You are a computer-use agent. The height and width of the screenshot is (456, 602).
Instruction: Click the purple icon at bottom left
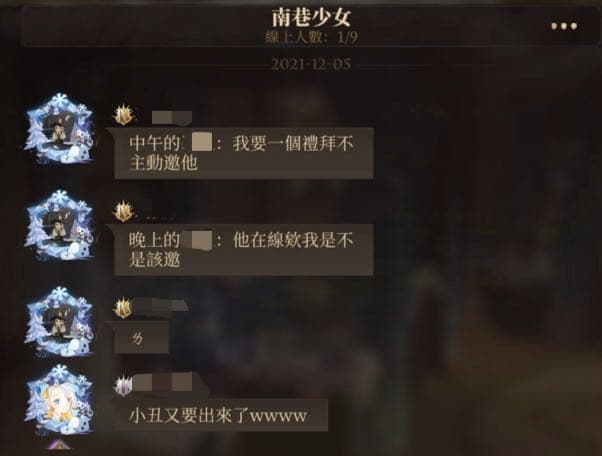pyautogui.click(x=59, y=444)
